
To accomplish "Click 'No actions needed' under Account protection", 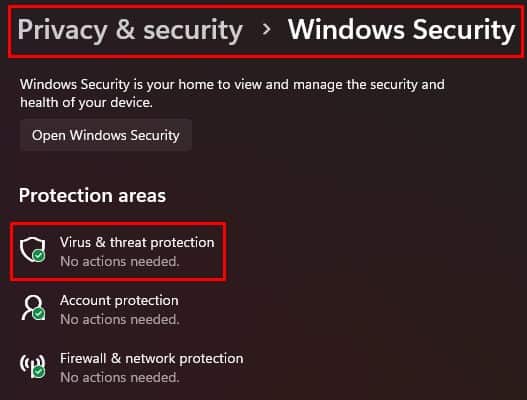I will click(x=120, y=320).
